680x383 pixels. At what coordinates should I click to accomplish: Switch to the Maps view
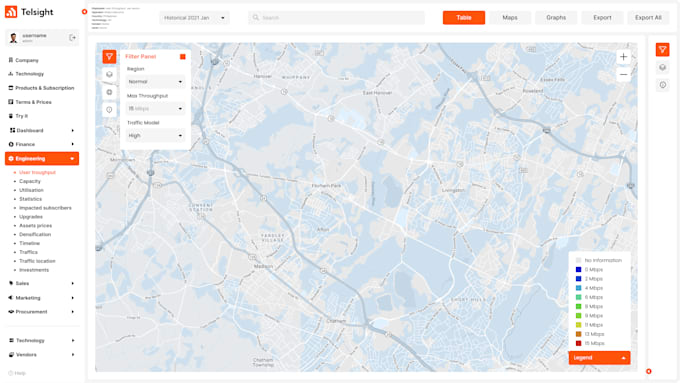pyautogui.click(x=510, y=18)
